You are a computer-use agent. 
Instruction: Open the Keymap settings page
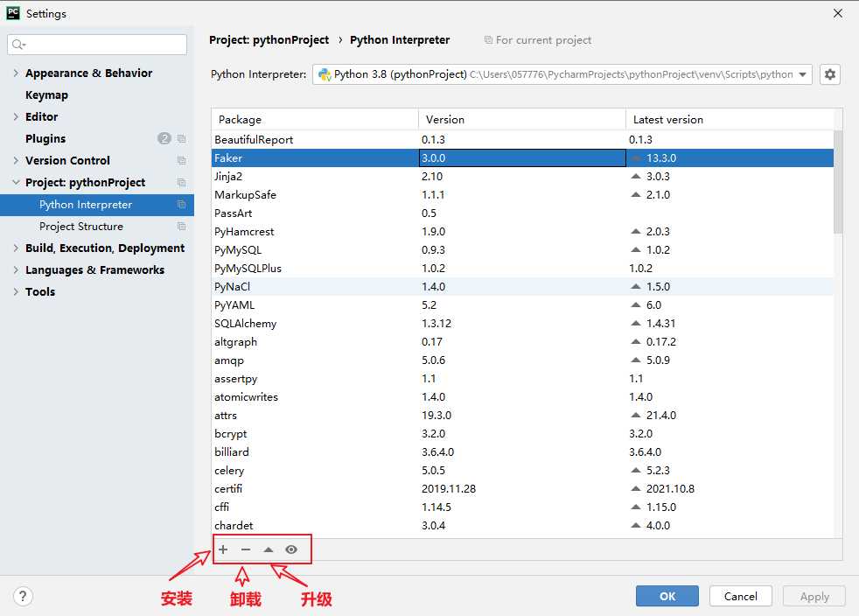pos(46,94)
